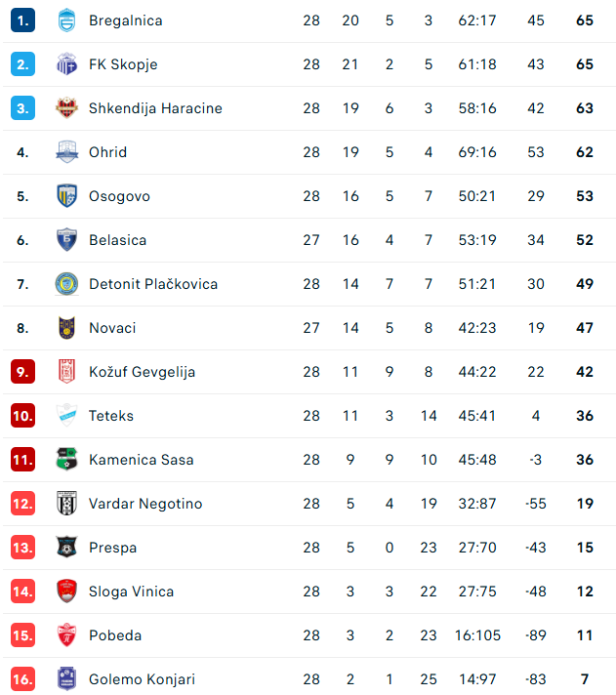Click the Belasica blue shield crest
This screenshot has width=616, height=695.
67,240
